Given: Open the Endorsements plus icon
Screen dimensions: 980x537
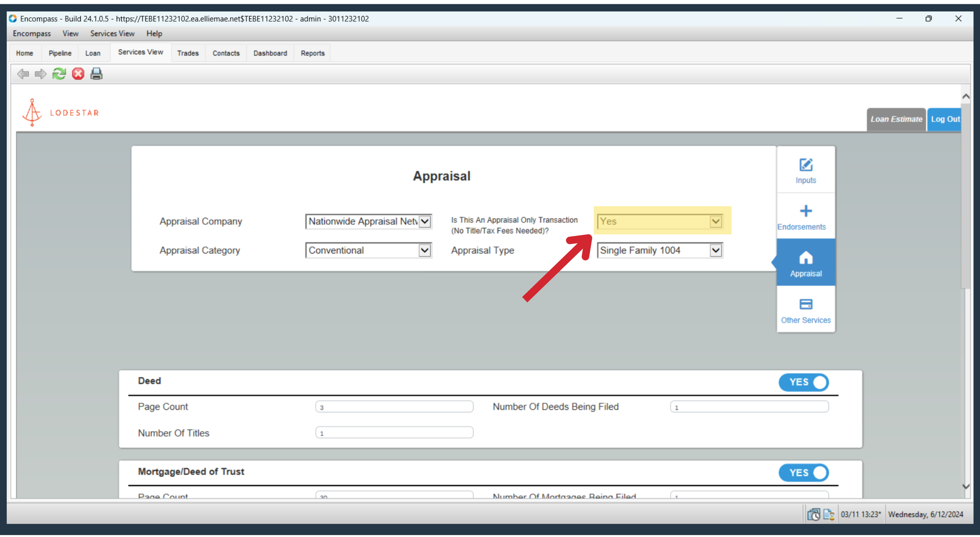Looking at the screenshot, I should [805, 211].
